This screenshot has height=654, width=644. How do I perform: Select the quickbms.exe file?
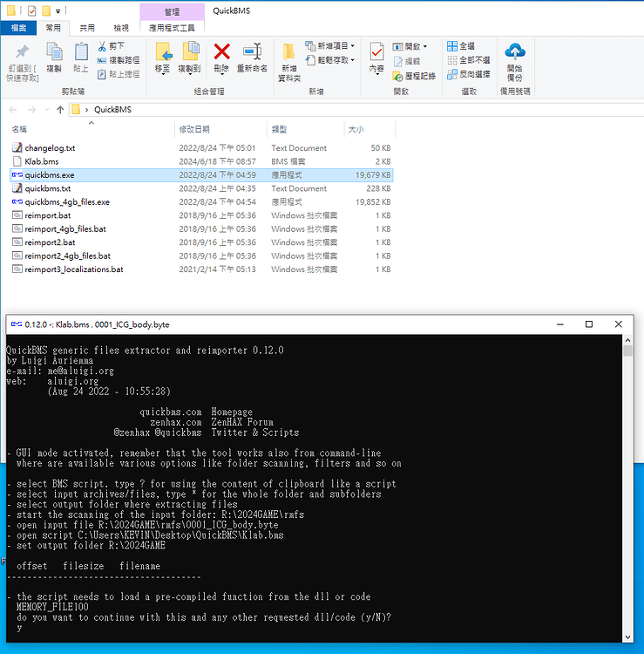pos(201,174)
